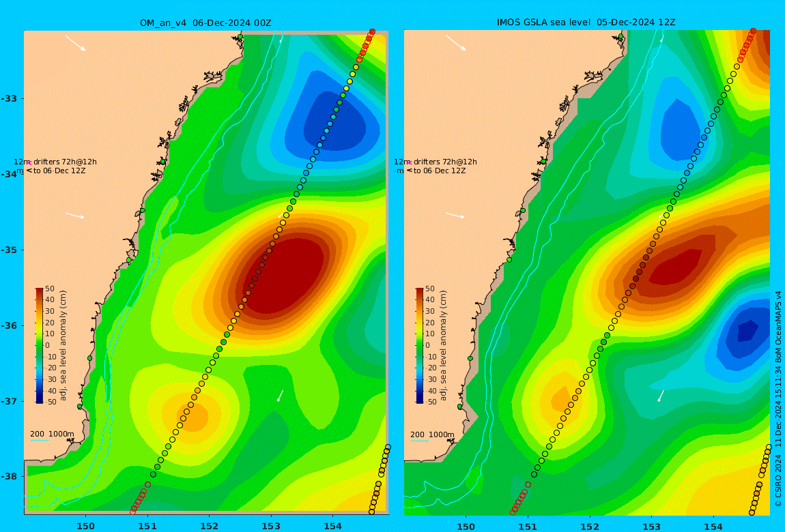Click the latitude label -37

pyautogui.click(x=10, y=401)
